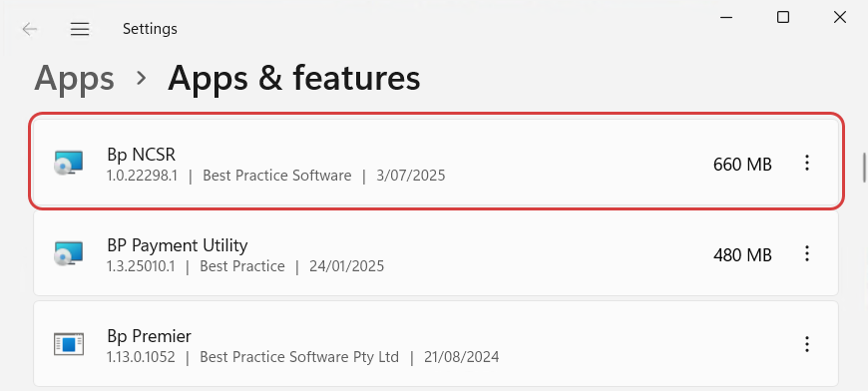Click the 480 MB size label
This screenshot has height=391, width=868.
click(x=742, y=255)
